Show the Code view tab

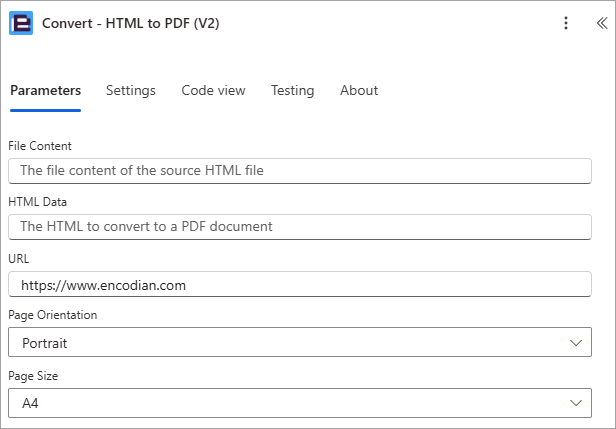pyautogui.click(x=213, y=90)
